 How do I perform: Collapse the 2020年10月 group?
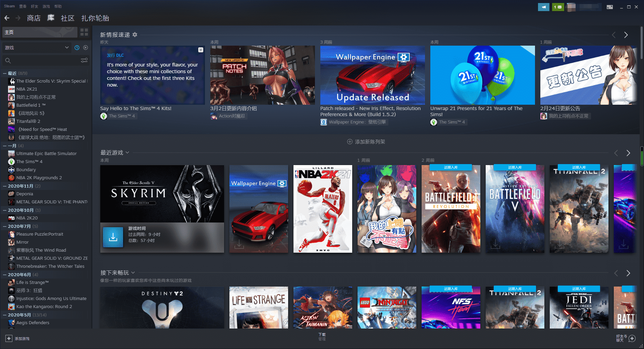(5, 210)
